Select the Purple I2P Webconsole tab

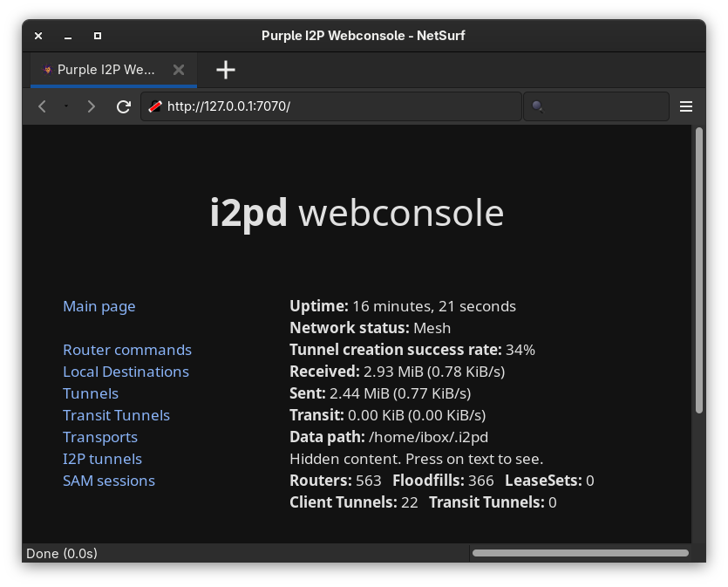click(x=105, y=70)
